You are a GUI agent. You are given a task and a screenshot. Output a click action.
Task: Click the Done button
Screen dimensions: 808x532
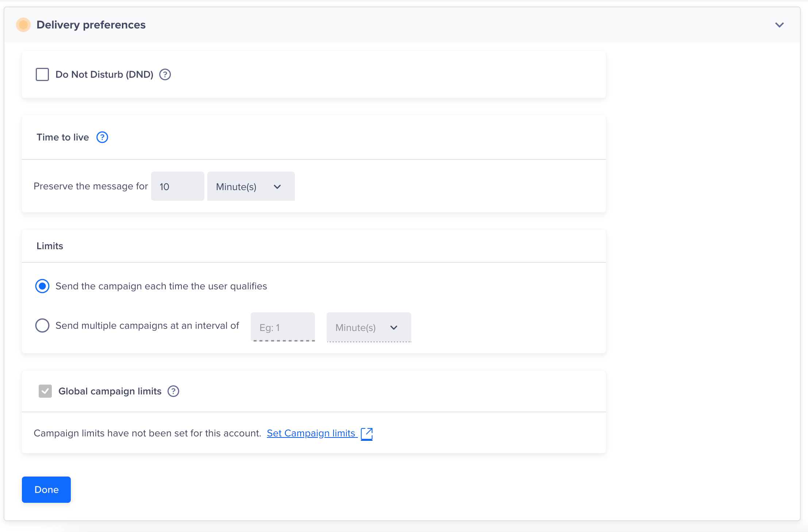click(x=46, y=490)
